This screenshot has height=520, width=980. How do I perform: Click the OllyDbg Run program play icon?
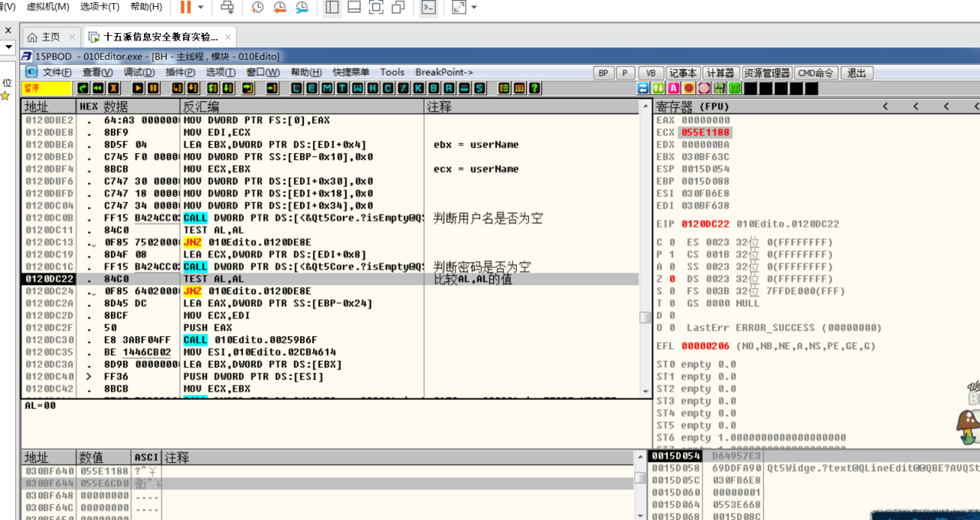[139, 88]
